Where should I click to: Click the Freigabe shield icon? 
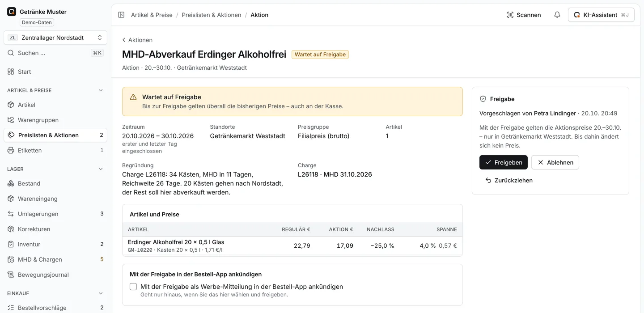[x=483, y=99]
